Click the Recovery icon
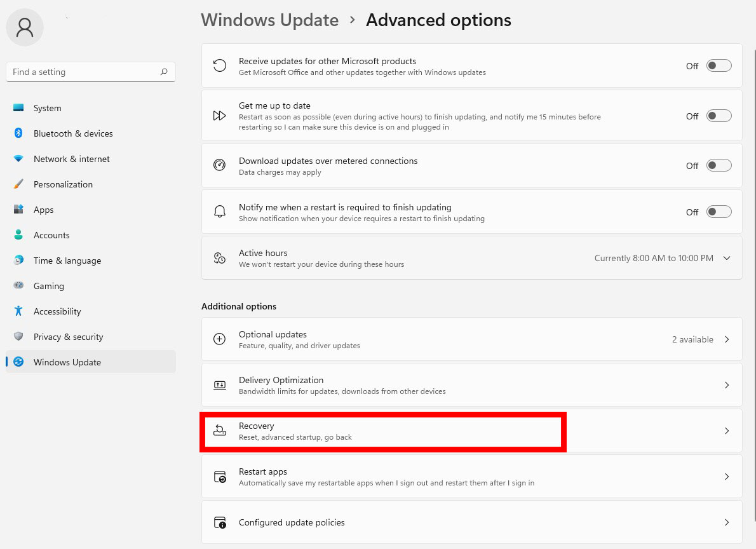756x549 pixels. [219, 430]
